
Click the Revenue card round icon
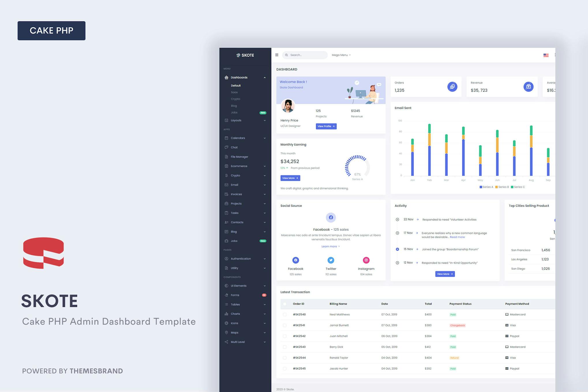coord(528,87)
